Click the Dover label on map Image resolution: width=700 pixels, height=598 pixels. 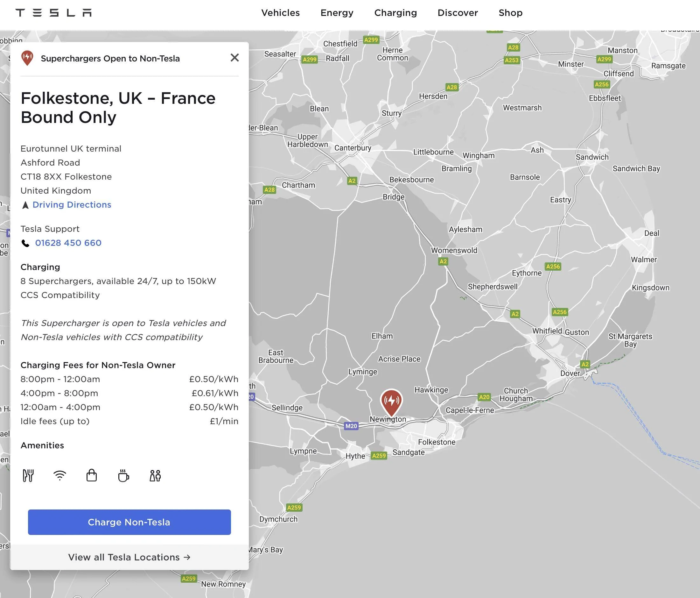(570, 373)
